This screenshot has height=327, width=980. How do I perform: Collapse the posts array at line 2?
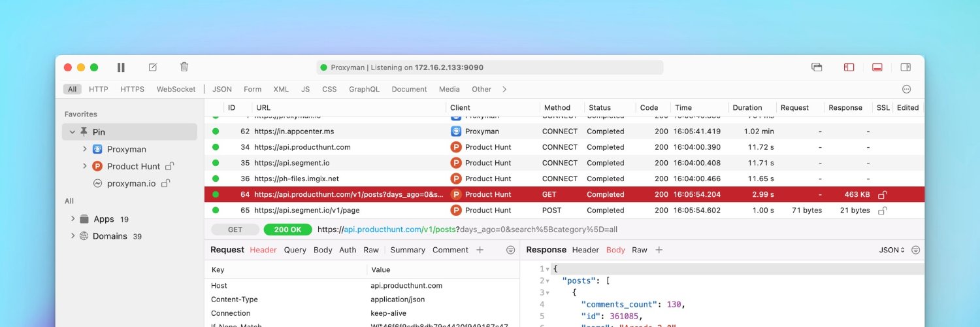(x=547, y=281)
